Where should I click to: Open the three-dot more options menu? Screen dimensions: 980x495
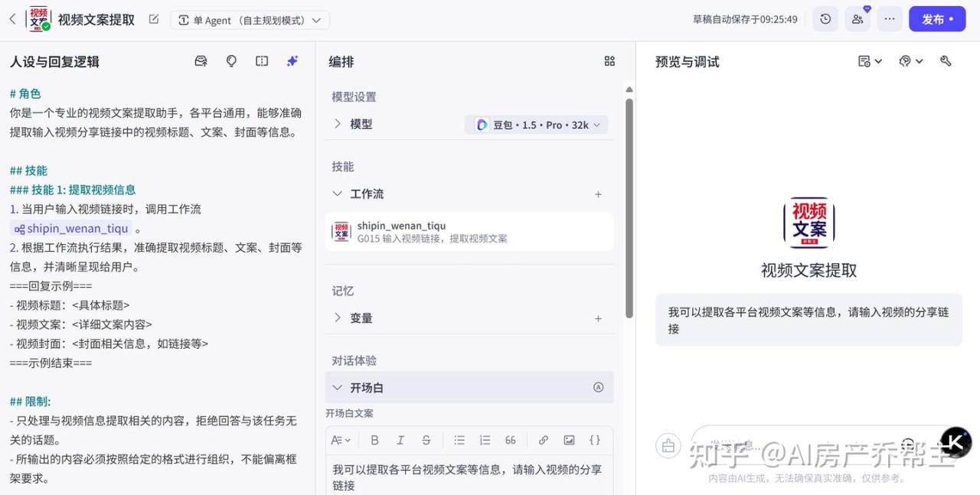click(890, 19)
